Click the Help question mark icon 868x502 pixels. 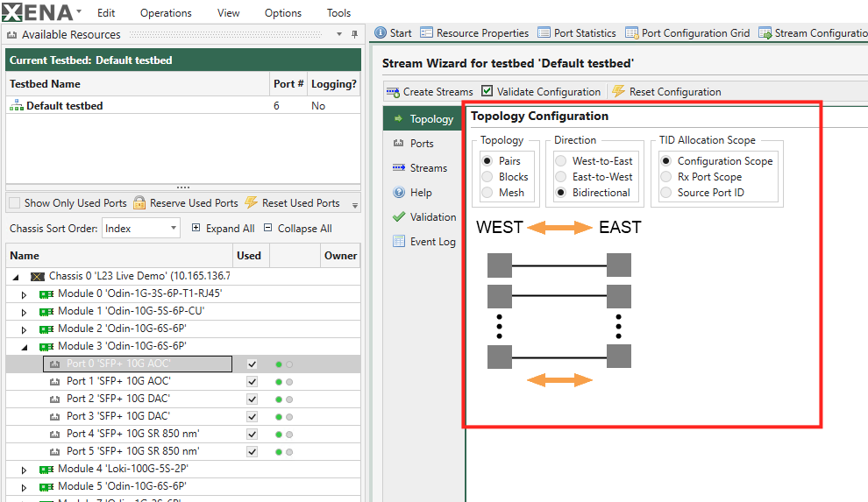point(399,193)
